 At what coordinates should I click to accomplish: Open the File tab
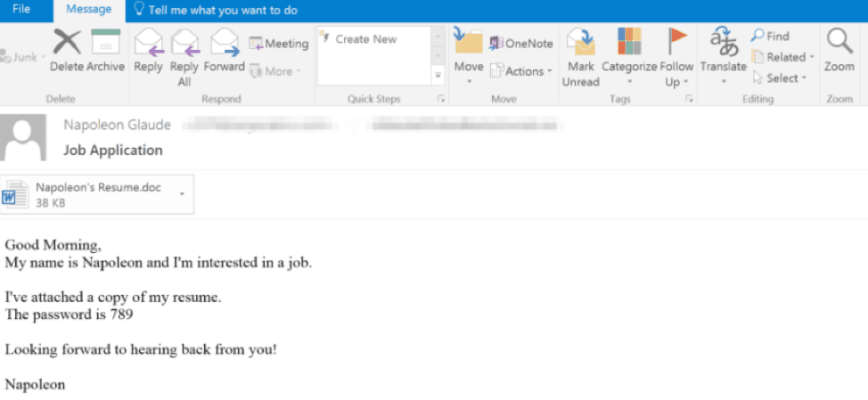coord(21,10)
